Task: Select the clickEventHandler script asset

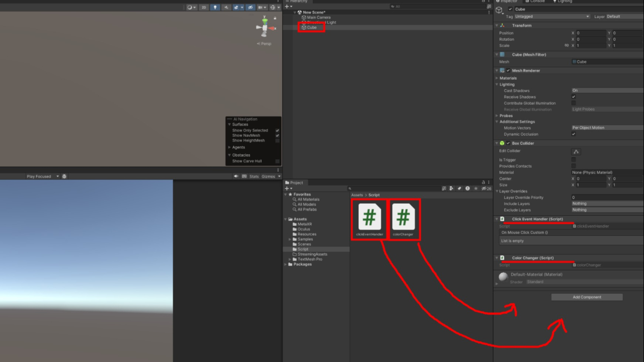Action: [369, 220]
